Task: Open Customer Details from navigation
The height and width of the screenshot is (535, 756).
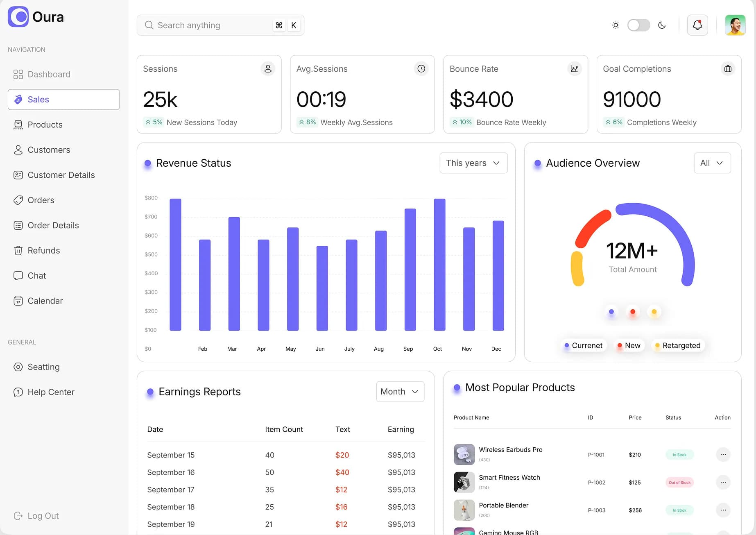Action: point(61,175)
